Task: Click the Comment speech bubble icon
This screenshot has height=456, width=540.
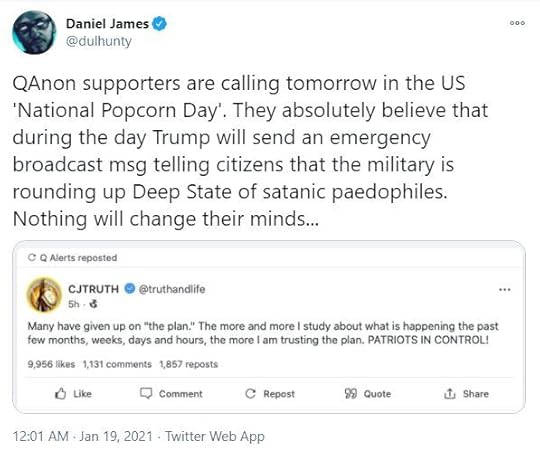Action: [x=146, y=393]
